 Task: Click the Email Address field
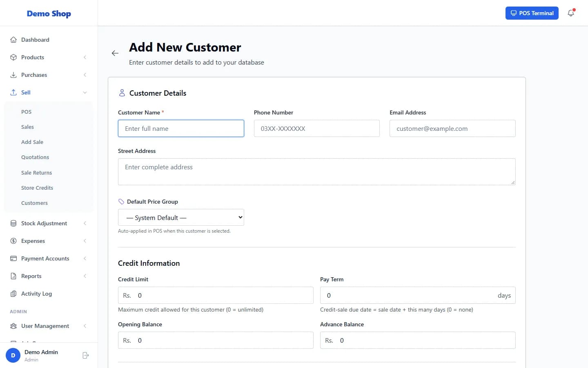coord(452,128)
